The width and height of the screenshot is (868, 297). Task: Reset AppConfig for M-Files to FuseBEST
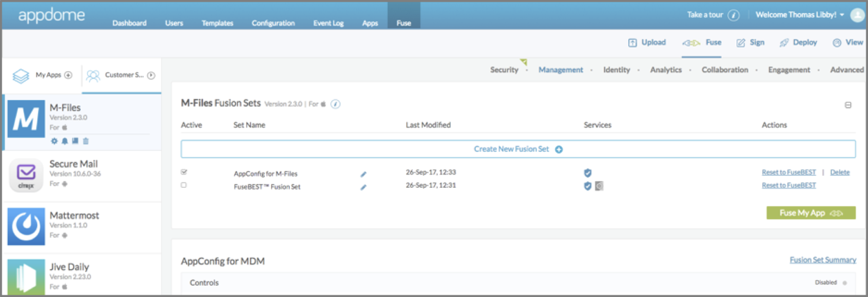[789, 172]
